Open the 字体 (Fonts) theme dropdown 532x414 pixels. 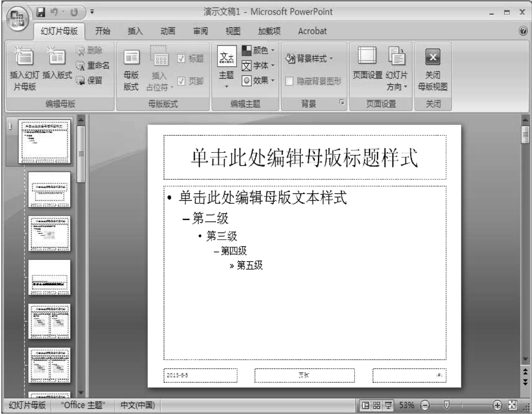click(258, 66)
